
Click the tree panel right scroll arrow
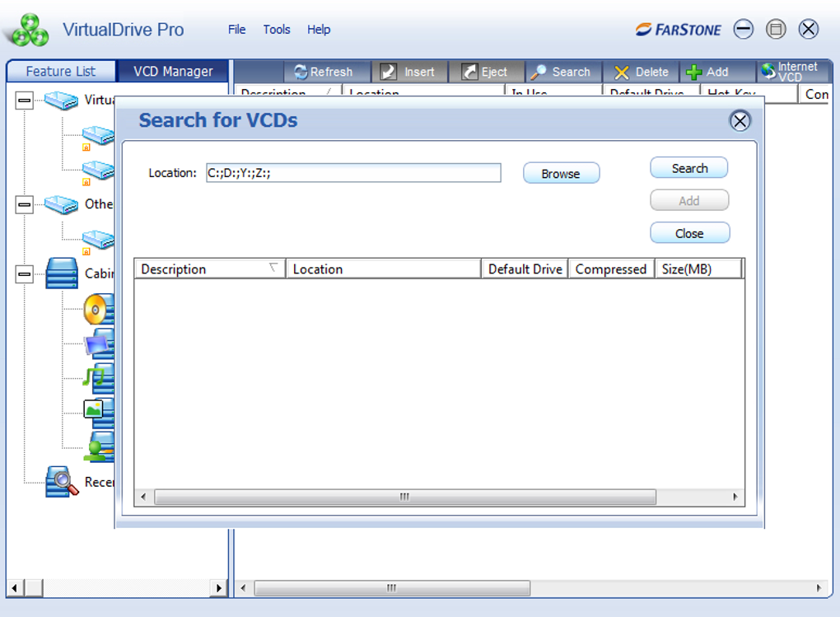tap(218, 588)
